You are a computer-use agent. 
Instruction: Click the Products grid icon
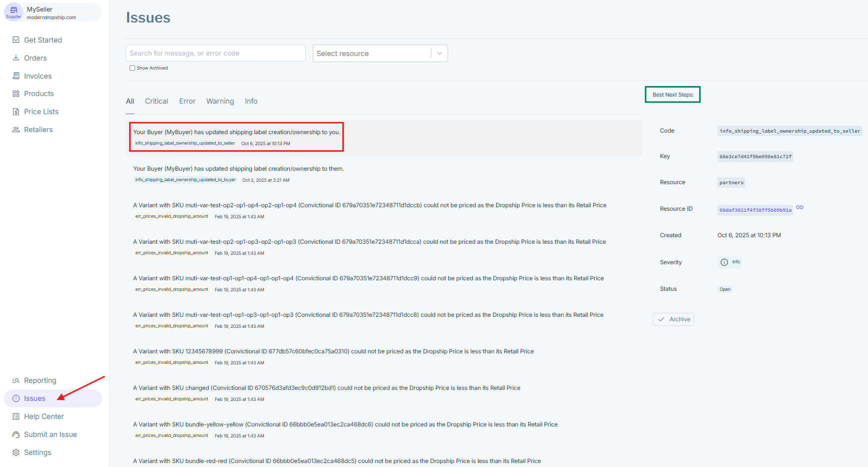[16, 94]
